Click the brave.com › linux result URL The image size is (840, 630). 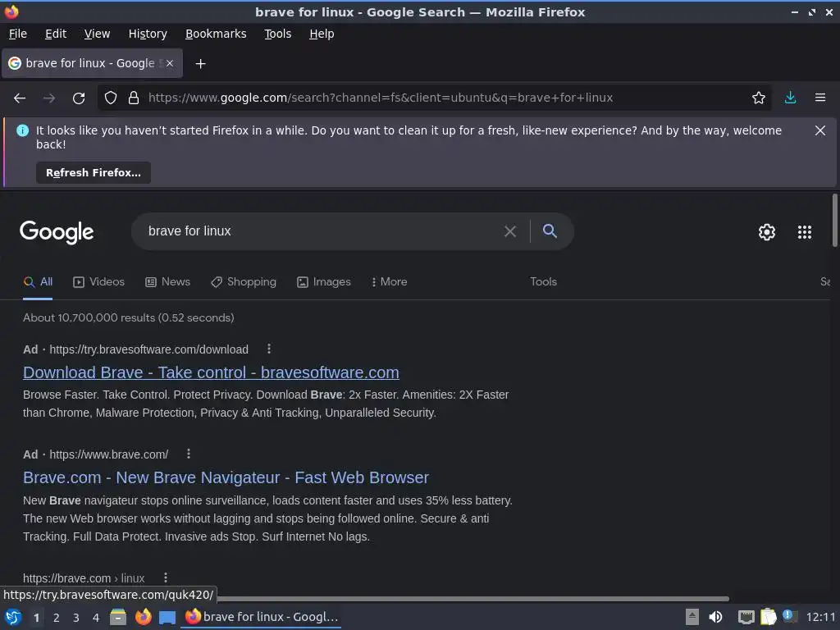(x=84, y=578)
